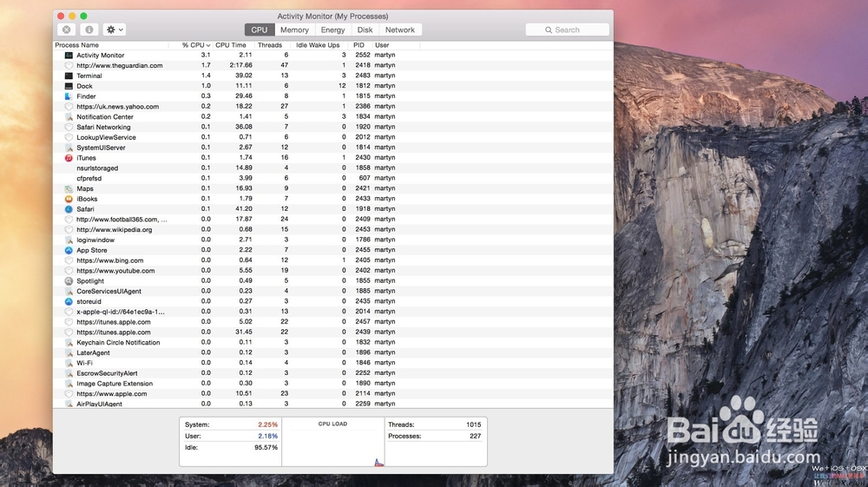This screenshot has width=868, height=487.
Task: Click the Threads 1015 count
Action: 473,425
